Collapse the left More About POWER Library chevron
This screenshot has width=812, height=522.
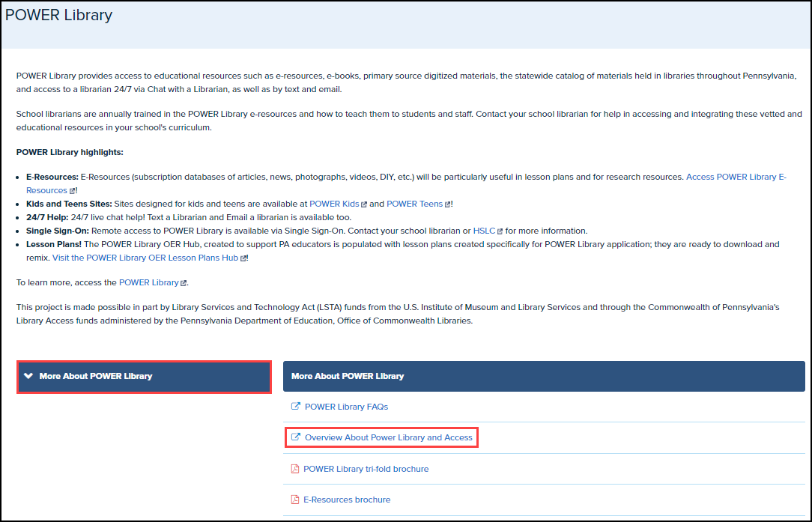(28, 376)
